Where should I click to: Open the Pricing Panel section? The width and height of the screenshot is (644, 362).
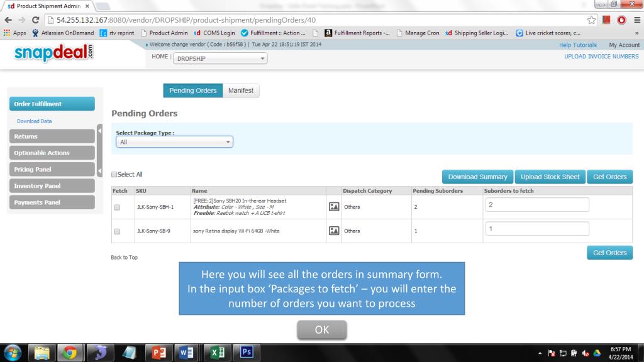(x=52, y=169)
